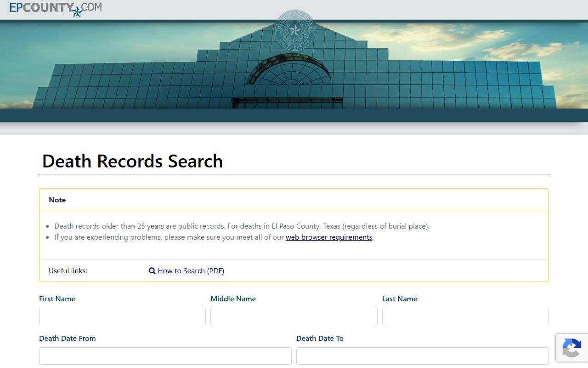
Task: Focus the Middle Name input field
Action: (x=294, y=316)
